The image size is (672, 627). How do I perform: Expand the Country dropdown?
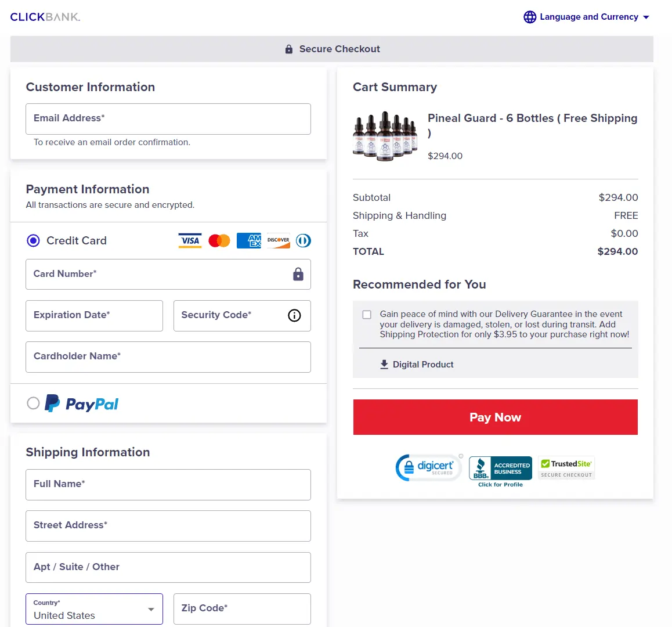pyautogui.click(x=94, y=609)
